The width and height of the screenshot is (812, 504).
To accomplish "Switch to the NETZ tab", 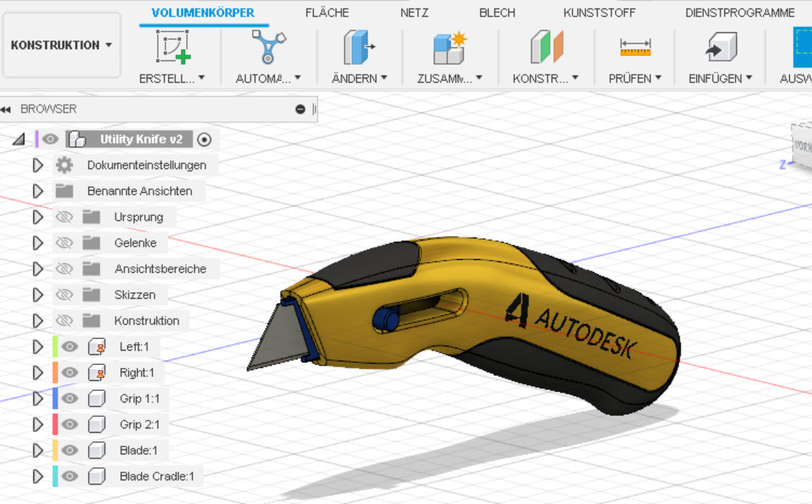I will point(415,13).
